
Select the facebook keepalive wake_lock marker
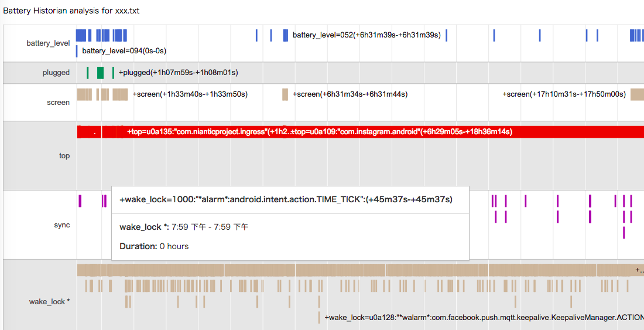[319, 318]
